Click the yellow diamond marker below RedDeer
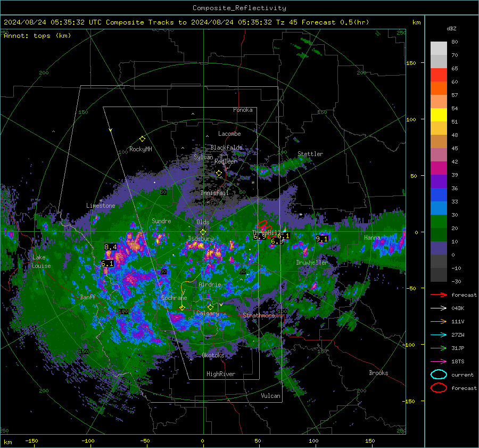 pyautogui.click(x=219, y=173)
